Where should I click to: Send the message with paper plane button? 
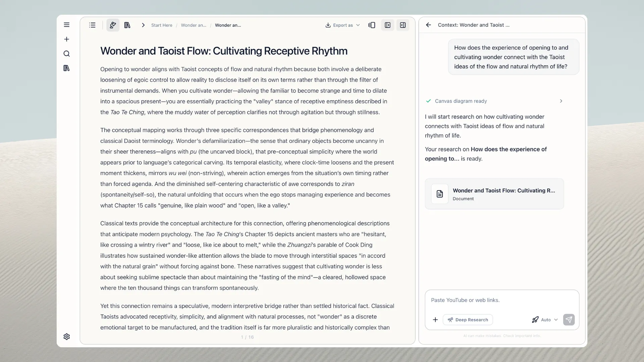click(x=569, y=320)
